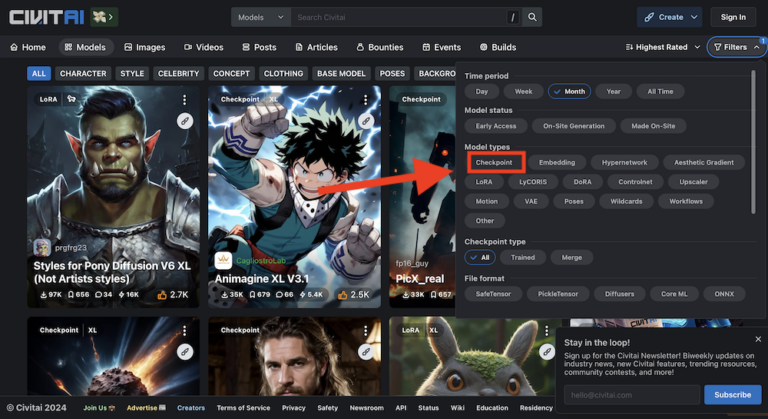
Task: Open the Highest Rated sort dropdown
Action: point(662,47)
